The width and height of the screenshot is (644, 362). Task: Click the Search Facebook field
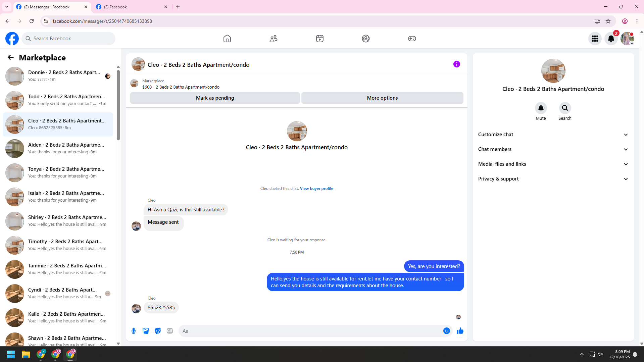pyautogui.click(x=68, y=39)
